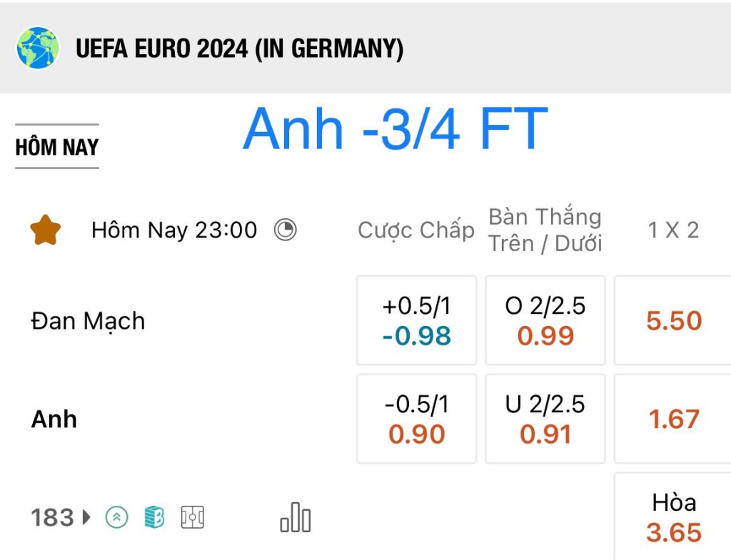Pick Over 2/2.5 goals at 0.99
The height and width of the screenshot is (560, 731).
point(545,320)
